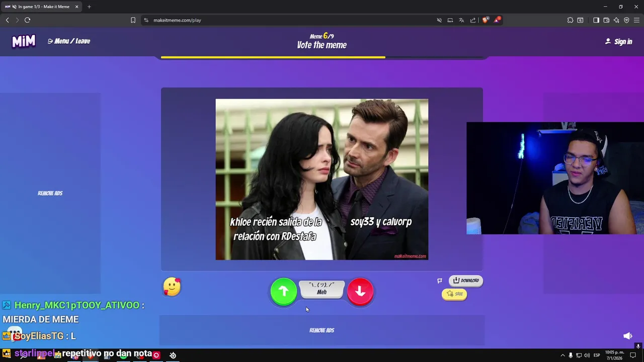The width and height of the screenshot is (644, 362).
Task: Open SteelSeries app in the taskbar
Action: click(x=173, y=355)
